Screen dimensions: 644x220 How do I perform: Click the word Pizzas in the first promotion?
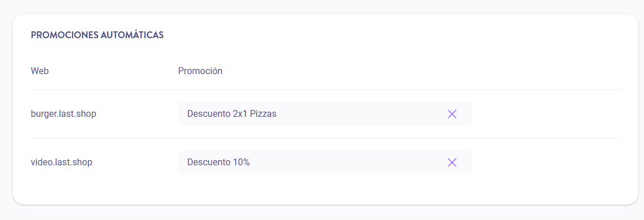point(263,114)
